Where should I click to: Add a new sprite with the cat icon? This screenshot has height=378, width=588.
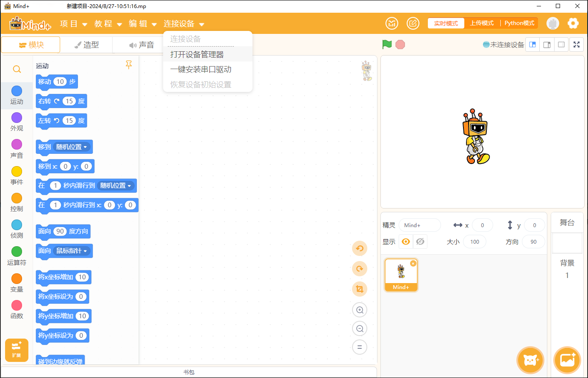click(530, 360)
